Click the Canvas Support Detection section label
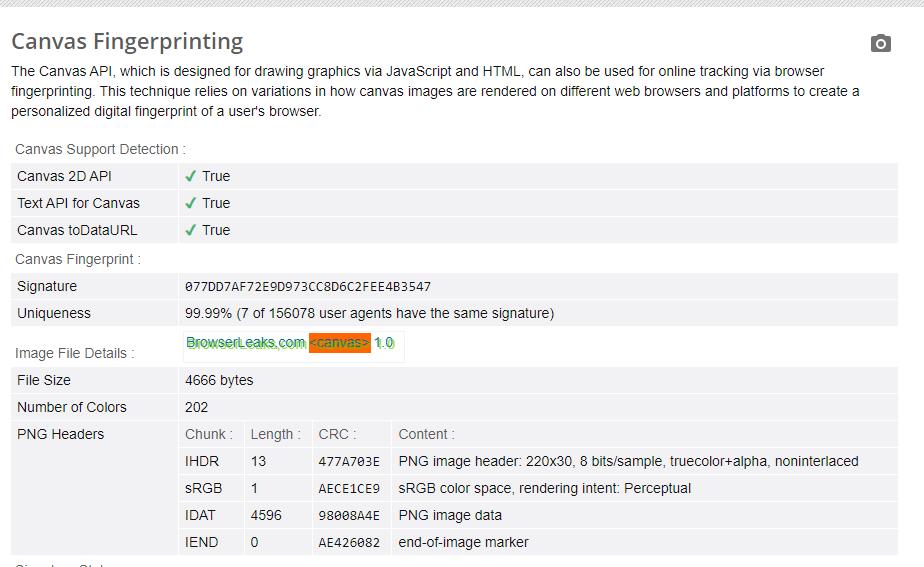The height and width of the screenshot is (567, 924). pos(100,149)
